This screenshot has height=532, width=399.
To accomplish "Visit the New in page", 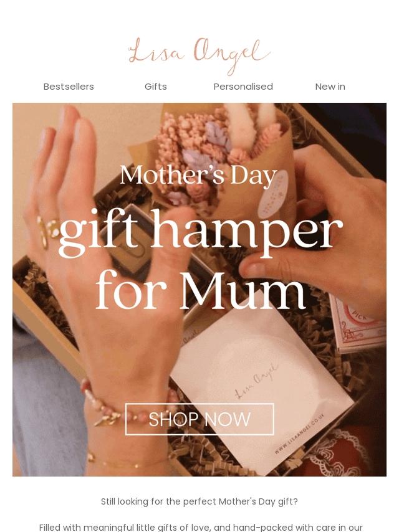I will click(x=330, y=87).
